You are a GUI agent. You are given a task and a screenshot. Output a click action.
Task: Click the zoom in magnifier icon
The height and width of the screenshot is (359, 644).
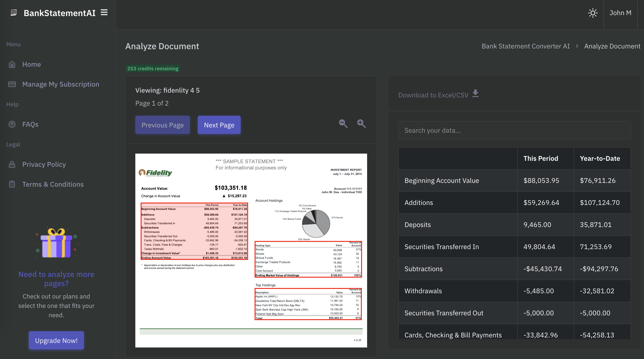click(x=361, y=124)
